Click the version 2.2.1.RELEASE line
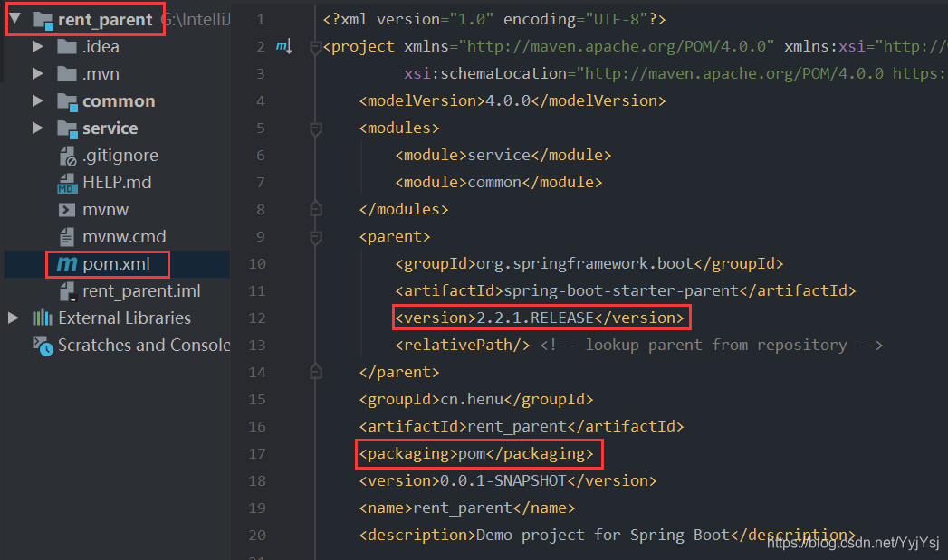The width and height of the screenshot is (948, 560). (540, 318)
